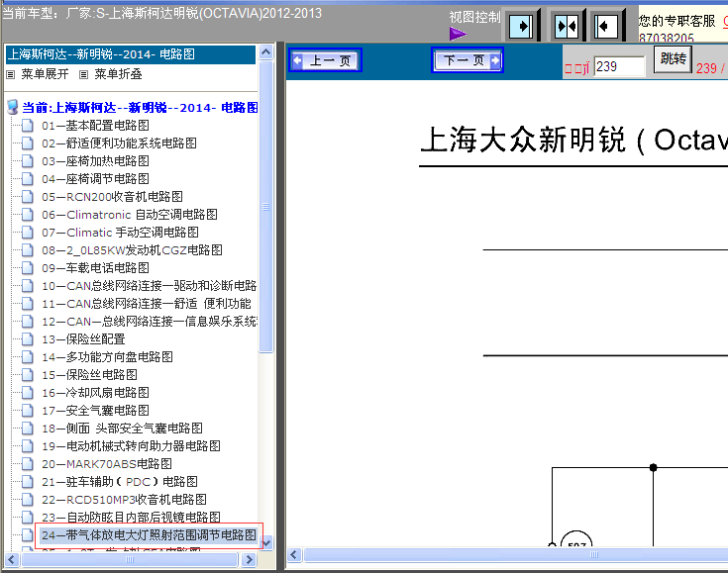This screenshot has width=728, height=573.
Task: Open 16—冷却风扇电路图
Action: pyautogui.click(x=95, y=393)
